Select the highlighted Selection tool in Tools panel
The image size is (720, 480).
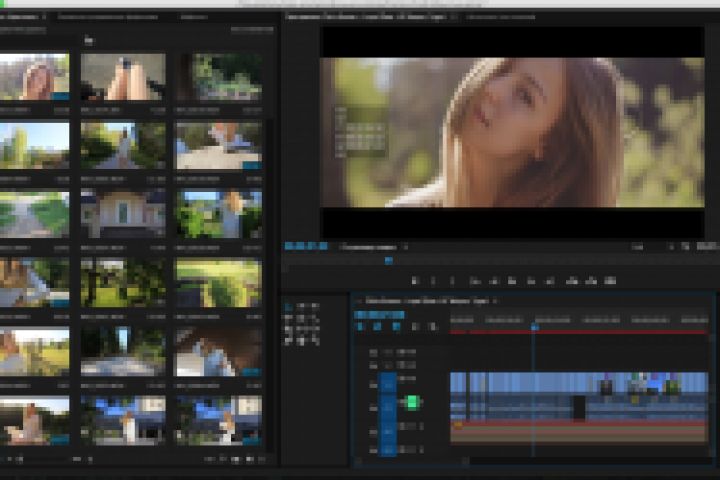288,306
